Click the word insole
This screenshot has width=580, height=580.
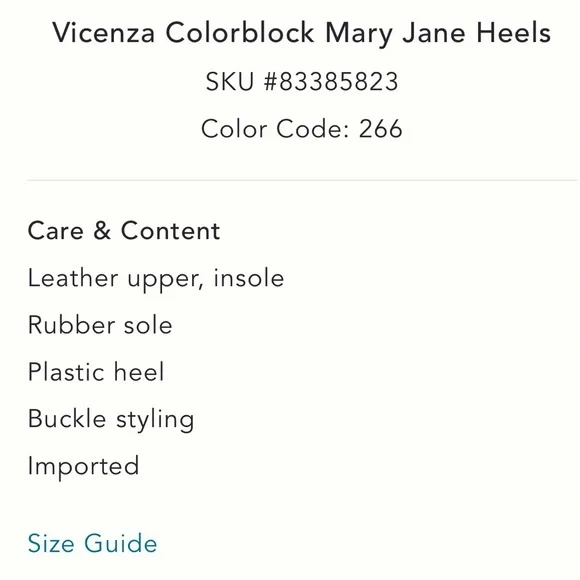[x=249, y=278]
